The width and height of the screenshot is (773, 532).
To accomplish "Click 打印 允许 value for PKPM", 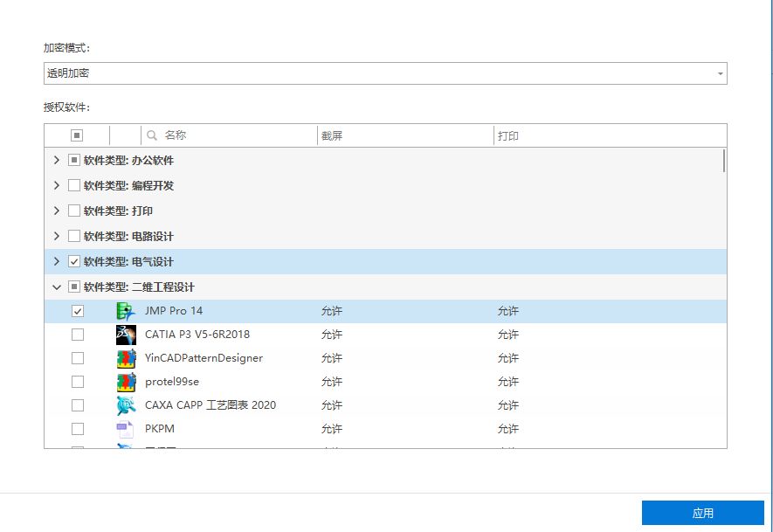I will pyautogui.click(x=508, y=429).
